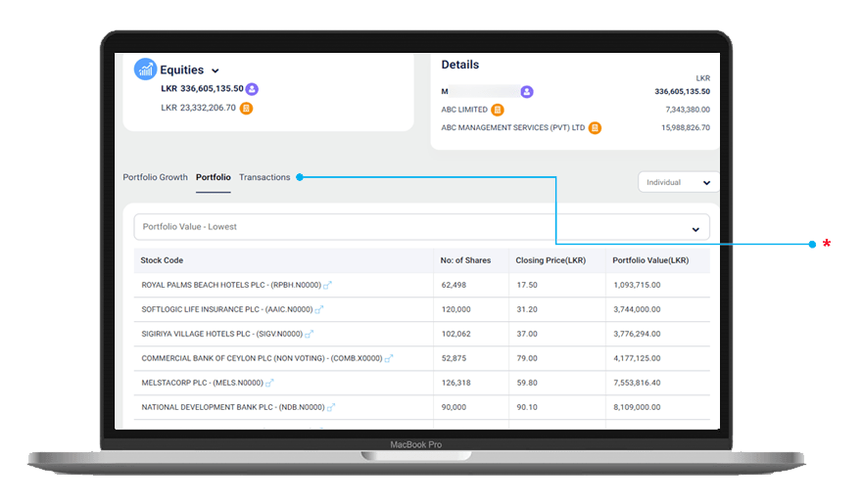Screen dimensions: 862x504
Task: Click portfolio value 3,776,294.00
Action: [637, 334]
